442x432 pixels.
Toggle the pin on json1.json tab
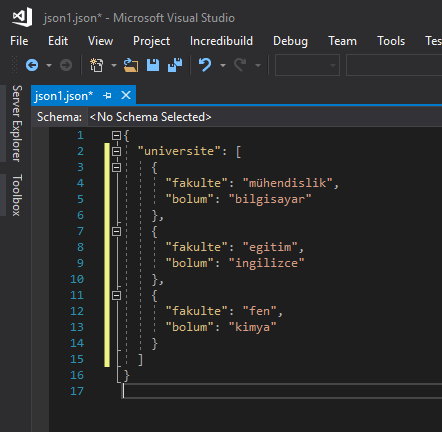(x=107, y=96)
